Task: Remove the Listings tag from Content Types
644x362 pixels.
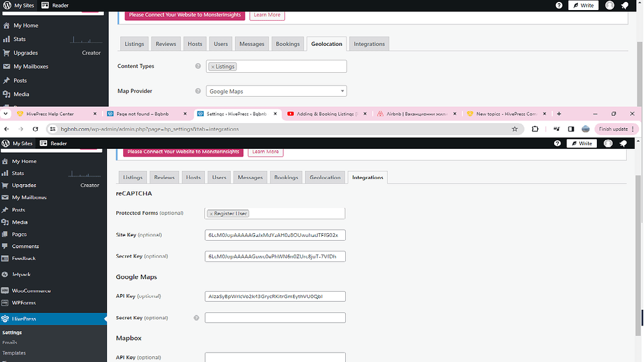Action: (x=213, y=67)
